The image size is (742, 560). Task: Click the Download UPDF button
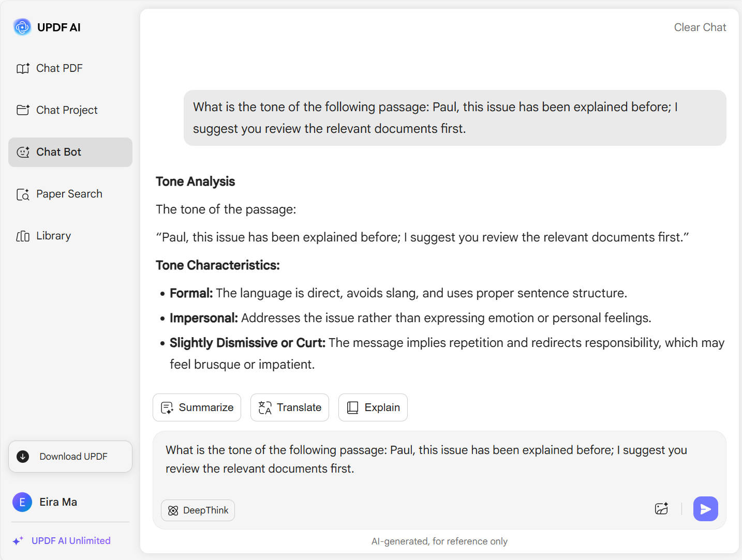click(x=70, y=457)
